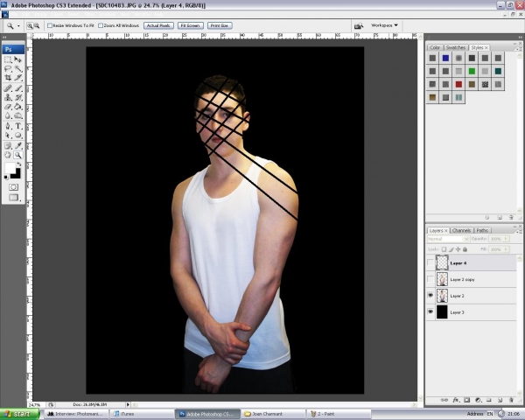
Task: Open the Opacity slider arrow
Action: 506,239
